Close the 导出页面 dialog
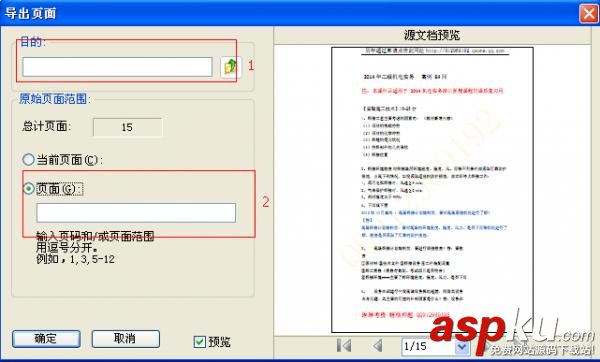The width and height of the screenshot is (600, 362). click(x=589, y=13)
